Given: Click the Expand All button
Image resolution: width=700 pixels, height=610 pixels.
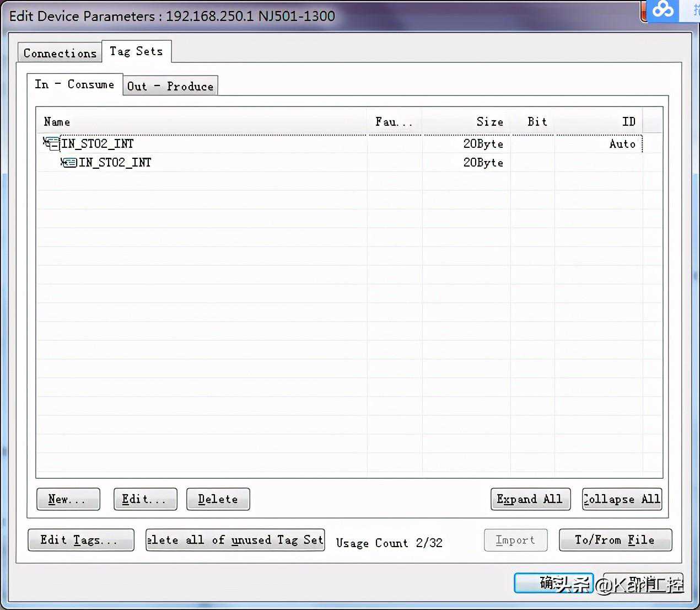Looking at the screenshot, I should tap(530, 499).
